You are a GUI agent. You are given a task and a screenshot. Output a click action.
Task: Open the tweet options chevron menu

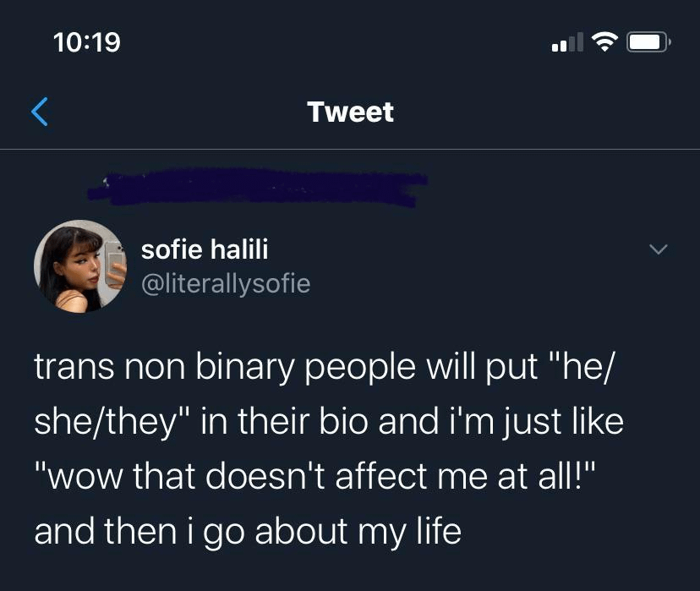click(658, 249)
